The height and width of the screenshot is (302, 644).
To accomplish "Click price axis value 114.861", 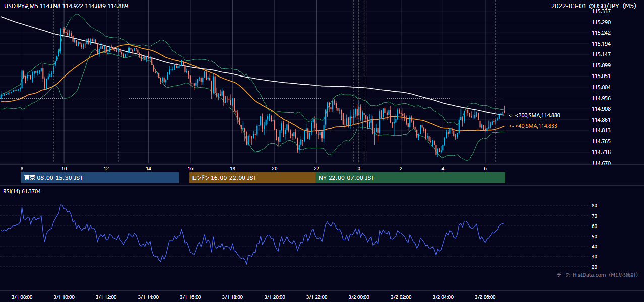I will [601, 120].
